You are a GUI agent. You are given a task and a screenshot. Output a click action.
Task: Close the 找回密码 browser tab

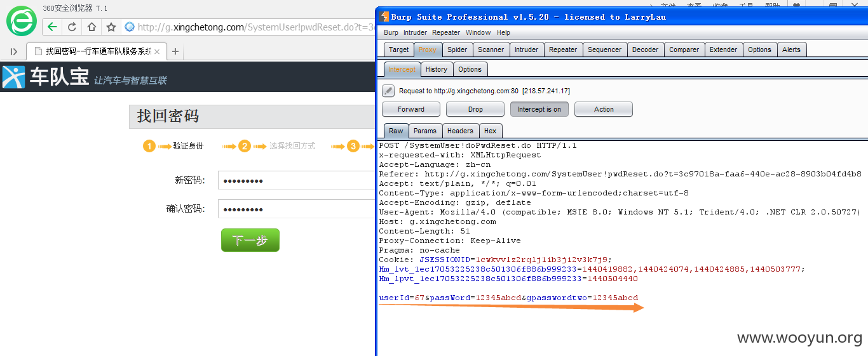point(158,51)
